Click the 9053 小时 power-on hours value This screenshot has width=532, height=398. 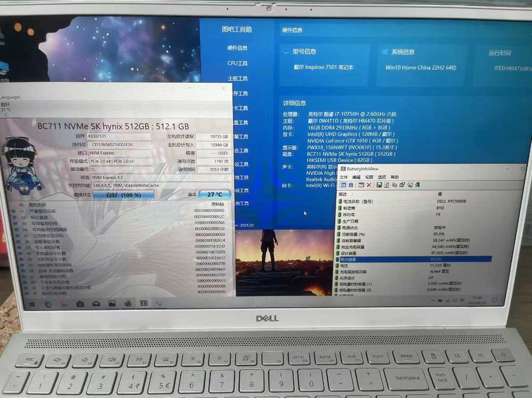pos(213,169)
